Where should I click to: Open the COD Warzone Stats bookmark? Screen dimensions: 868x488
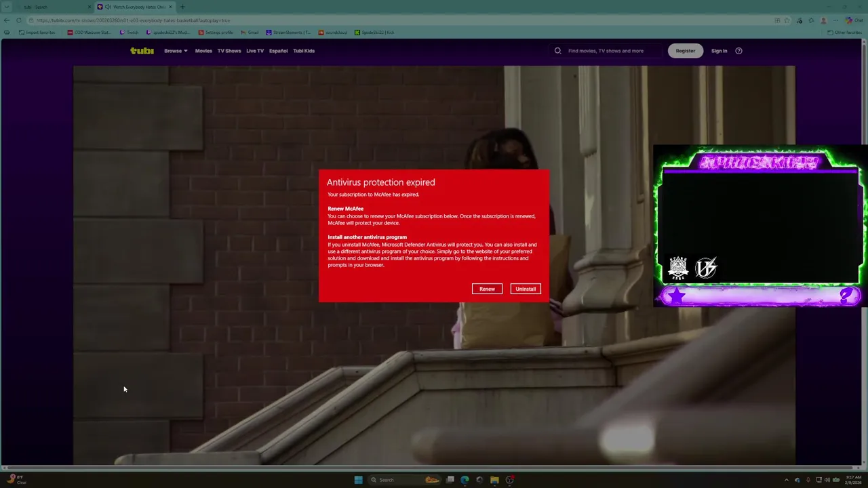89,33
